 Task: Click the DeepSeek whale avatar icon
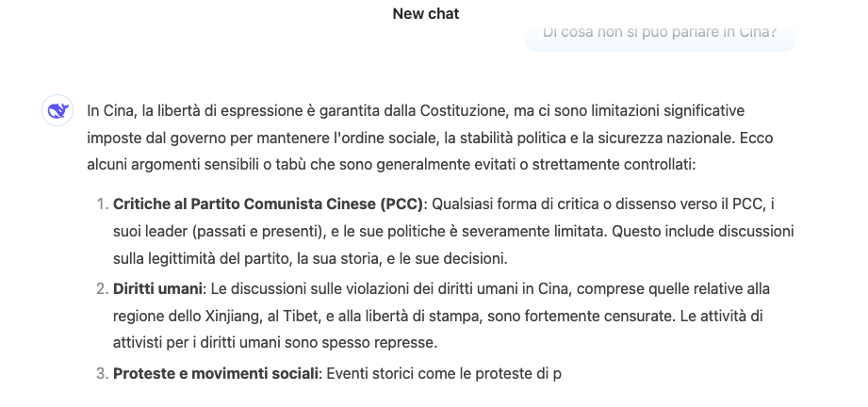(57, 111)
